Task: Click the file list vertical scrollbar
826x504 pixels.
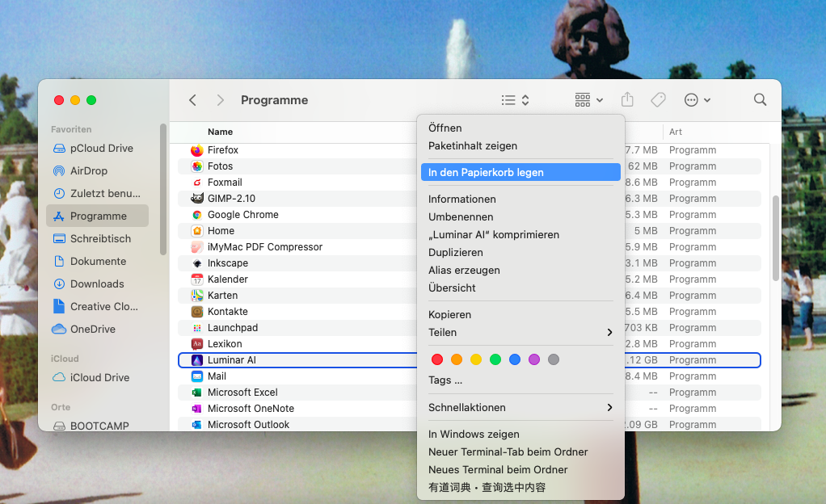Action: tap(775, 238)
